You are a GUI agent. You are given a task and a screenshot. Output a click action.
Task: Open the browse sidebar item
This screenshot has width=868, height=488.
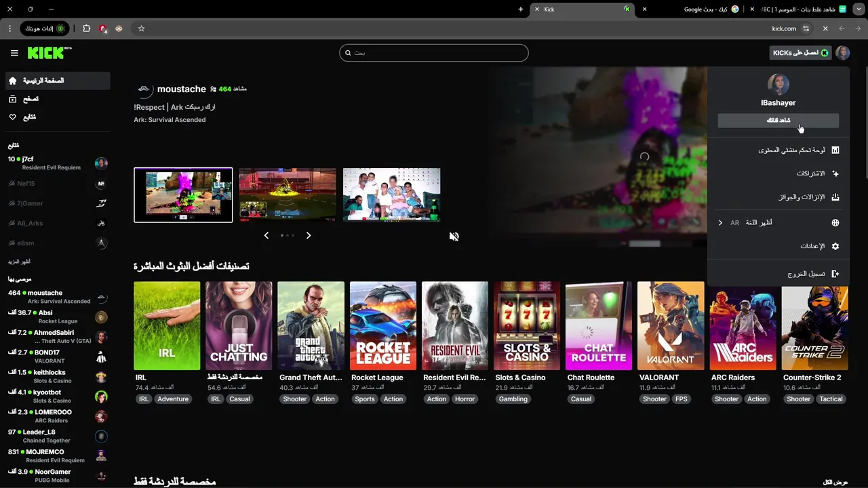click(58, 99)
